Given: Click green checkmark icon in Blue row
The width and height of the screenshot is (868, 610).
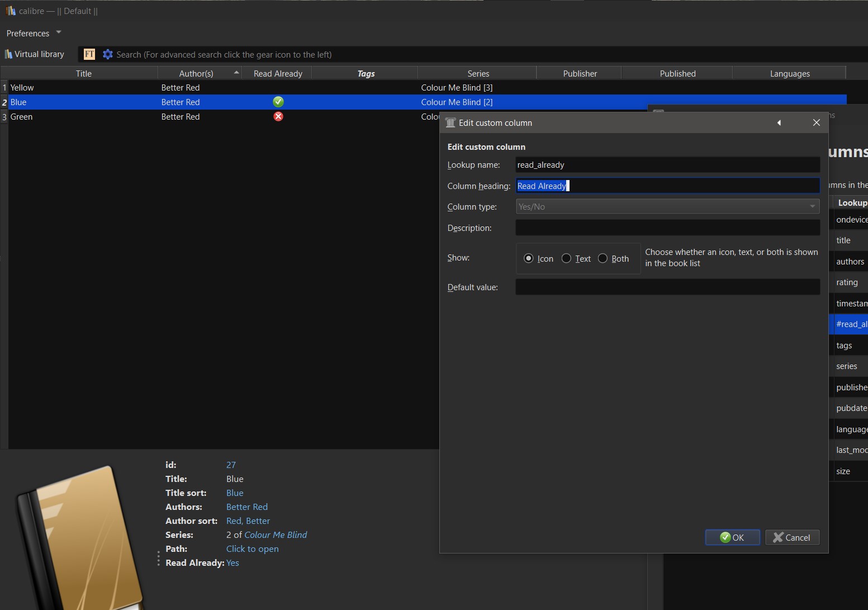Looking at the screenshot, I should pos(278,102).
